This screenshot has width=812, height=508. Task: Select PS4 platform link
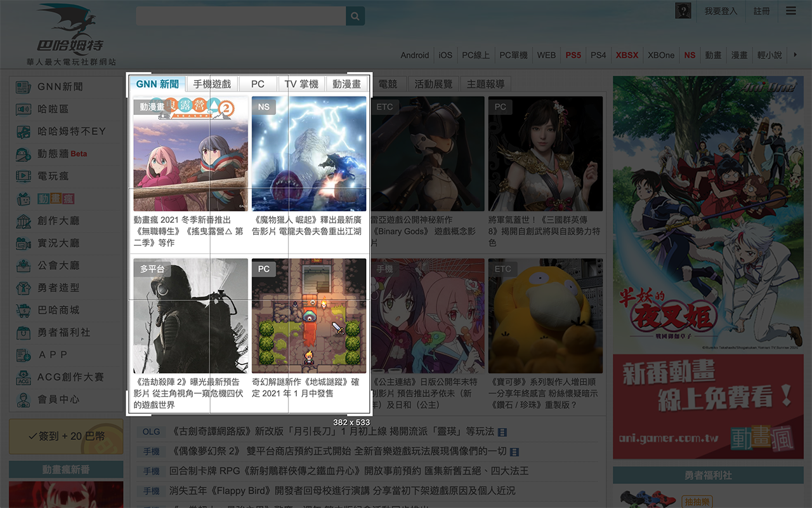[598, 55]
